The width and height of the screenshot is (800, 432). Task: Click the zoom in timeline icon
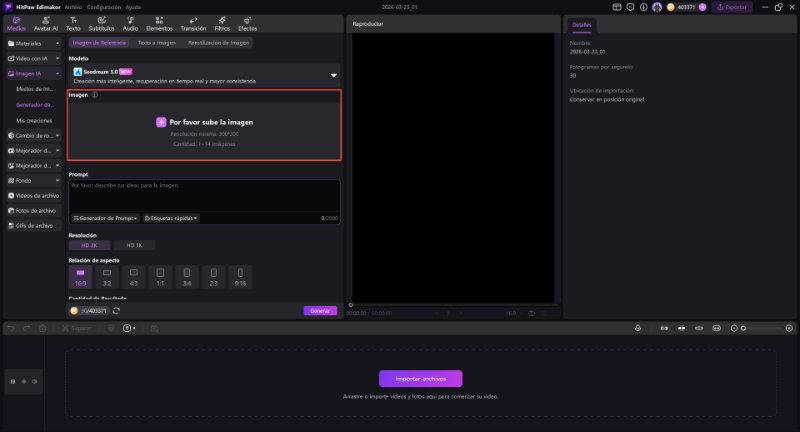click(x=789, y=328)
